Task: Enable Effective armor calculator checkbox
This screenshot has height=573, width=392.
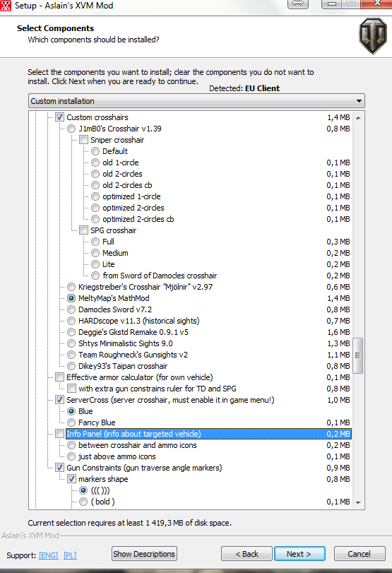Action: [59, 377]
